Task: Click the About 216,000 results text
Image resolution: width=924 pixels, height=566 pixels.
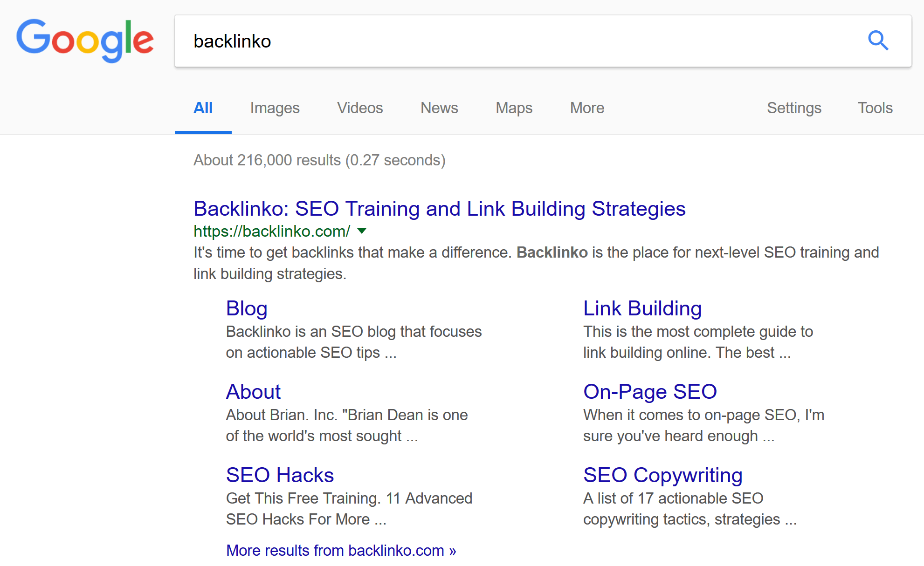Action: [x=319, y=160]
